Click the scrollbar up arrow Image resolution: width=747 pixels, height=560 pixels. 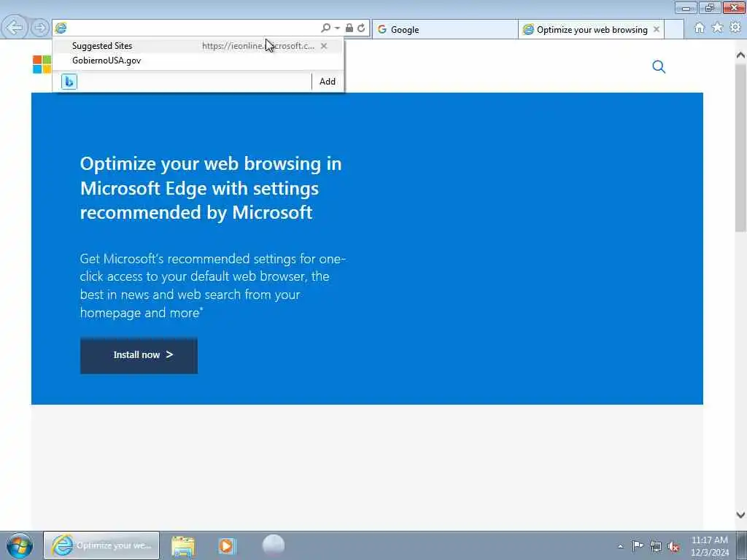point(740,55)
